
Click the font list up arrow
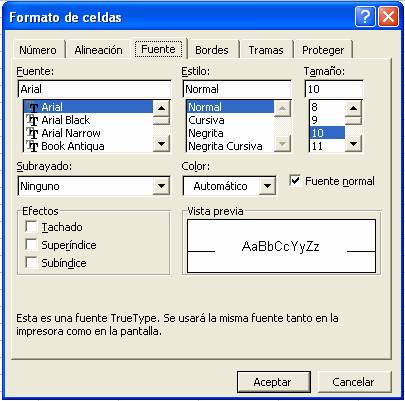162,108
